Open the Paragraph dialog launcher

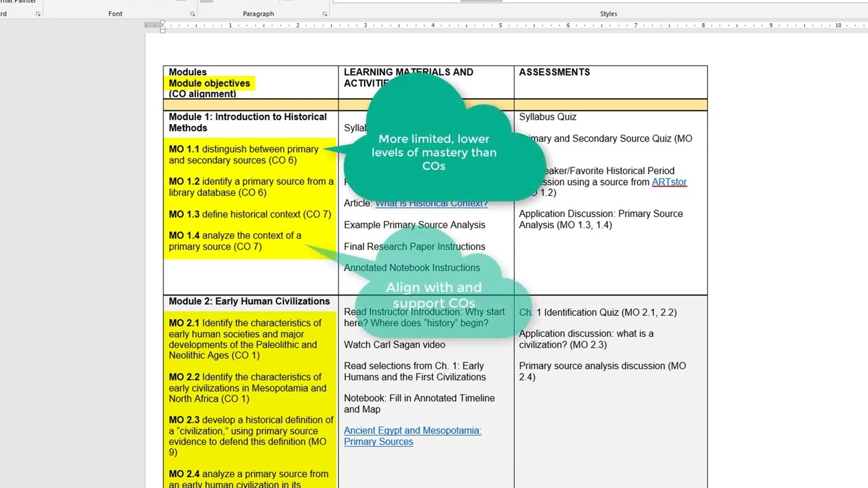(x=325, y=14)
